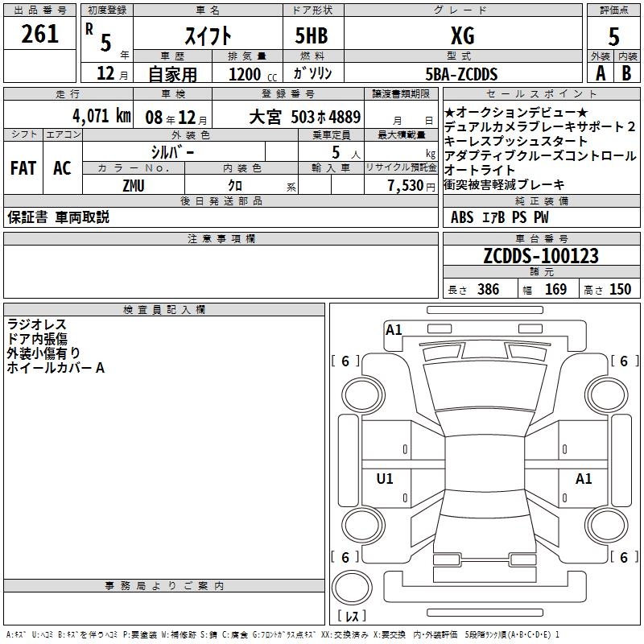Click exterior color シルバー

[172, 152]
